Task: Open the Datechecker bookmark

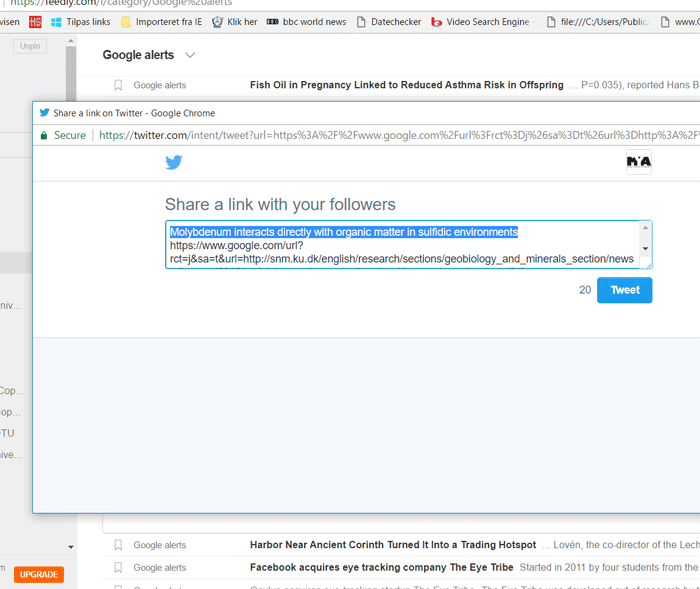Action: (389, 22)
